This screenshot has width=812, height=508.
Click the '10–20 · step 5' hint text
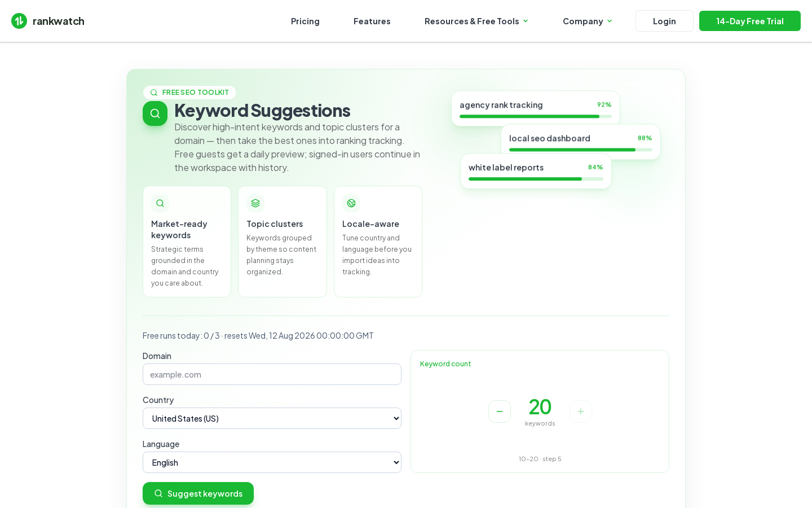tap(540, 459)
